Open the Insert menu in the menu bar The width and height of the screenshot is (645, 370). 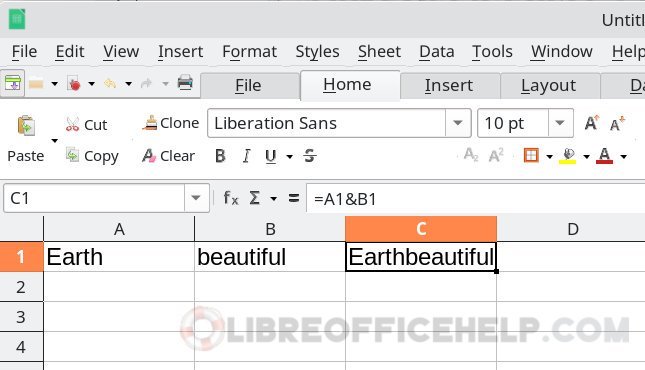tap(181, 51)
